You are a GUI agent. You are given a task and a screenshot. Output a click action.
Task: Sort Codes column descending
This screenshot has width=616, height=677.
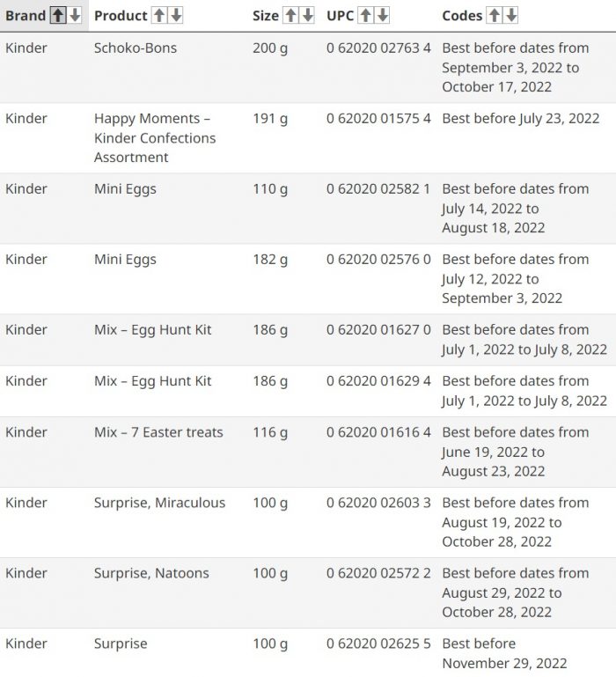(x=510, y=16)
